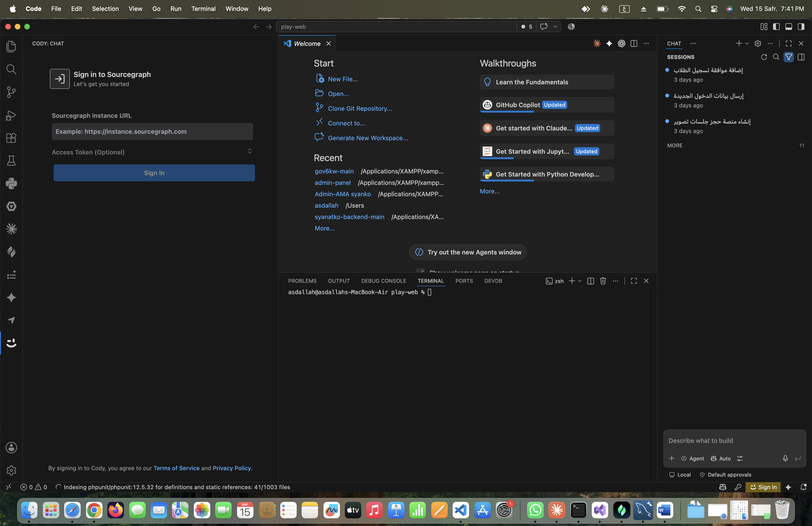
Task: Kill the terminal with the trash icon
Action: coord(603,281)
